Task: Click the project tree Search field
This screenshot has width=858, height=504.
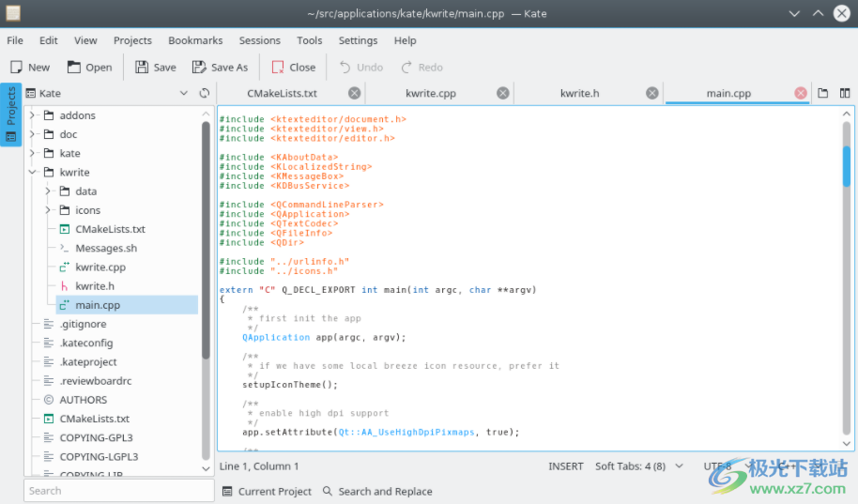Action: point(118,491)
